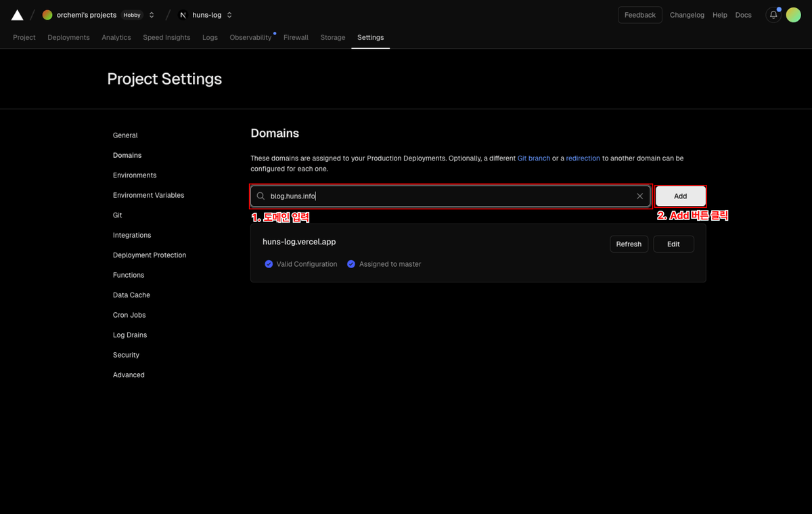Click the huns-log.vercel.app domain name

[299, 242]
